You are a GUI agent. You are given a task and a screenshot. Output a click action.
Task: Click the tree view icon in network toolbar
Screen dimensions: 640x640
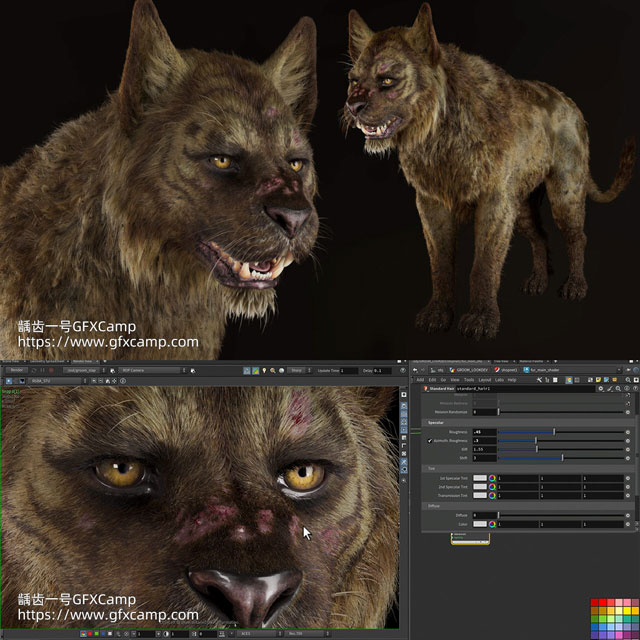click(x=547, y=380)
